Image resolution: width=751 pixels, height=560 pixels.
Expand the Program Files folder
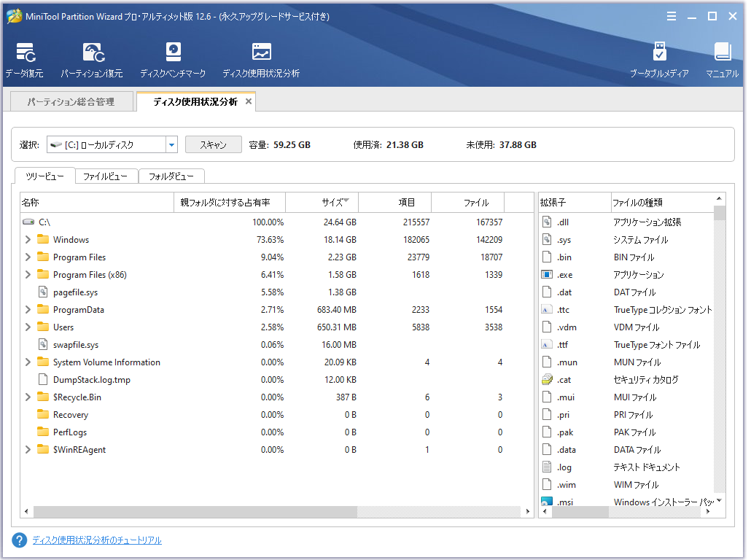tap(28, 257)
